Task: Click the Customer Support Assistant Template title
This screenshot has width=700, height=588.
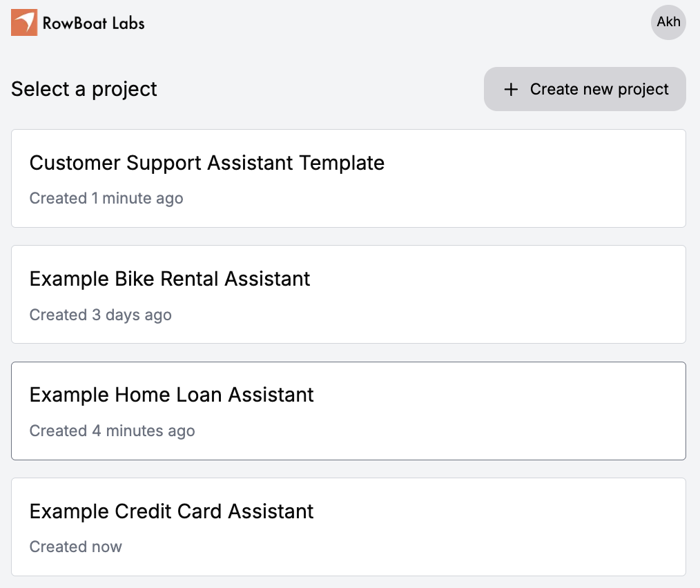Action: coord(206,163)
